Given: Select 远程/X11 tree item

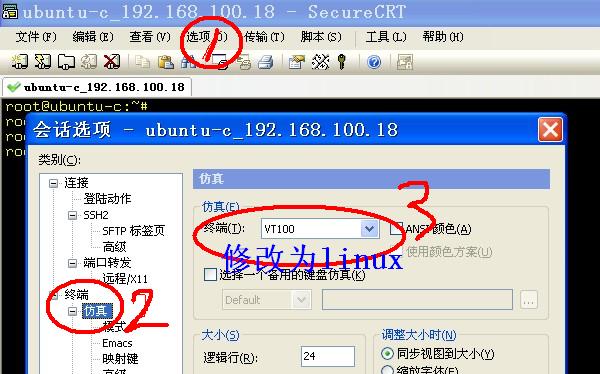Looking at the screenshot, I should pos(125,279).
